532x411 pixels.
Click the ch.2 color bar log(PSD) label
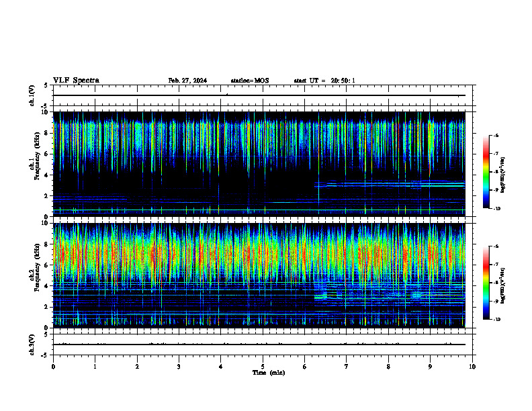click(x=503, y=285)
